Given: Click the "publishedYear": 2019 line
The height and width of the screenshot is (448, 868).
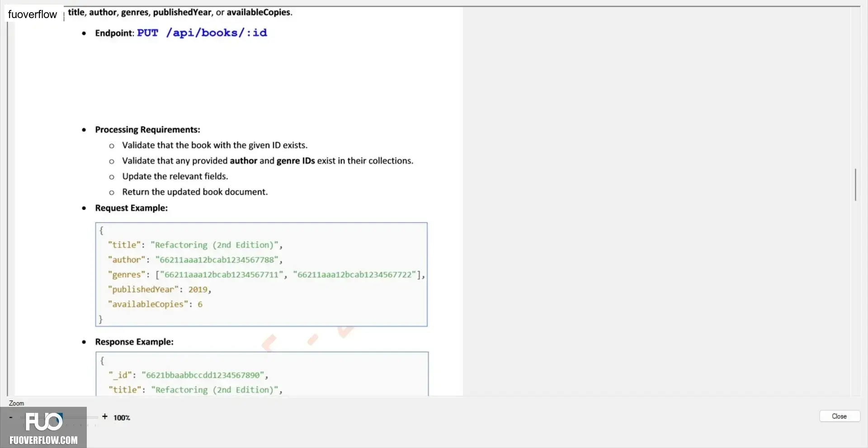Looking at the screenshot, I should click(x=160, y=290).
